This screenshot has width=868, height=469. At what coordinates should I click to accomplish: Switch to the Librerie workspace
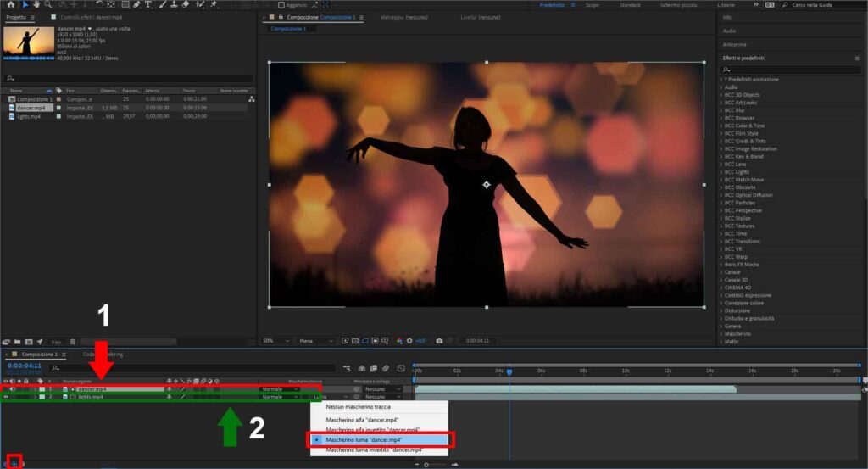click(x=726, y=5)
